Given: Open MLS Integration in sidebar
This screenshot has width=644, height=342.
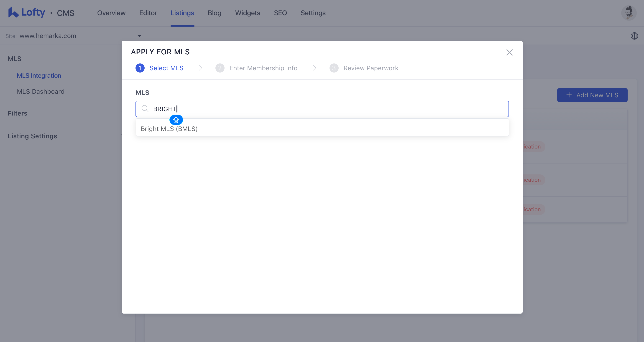Looking at the screenshot, I should coord(39,76).
